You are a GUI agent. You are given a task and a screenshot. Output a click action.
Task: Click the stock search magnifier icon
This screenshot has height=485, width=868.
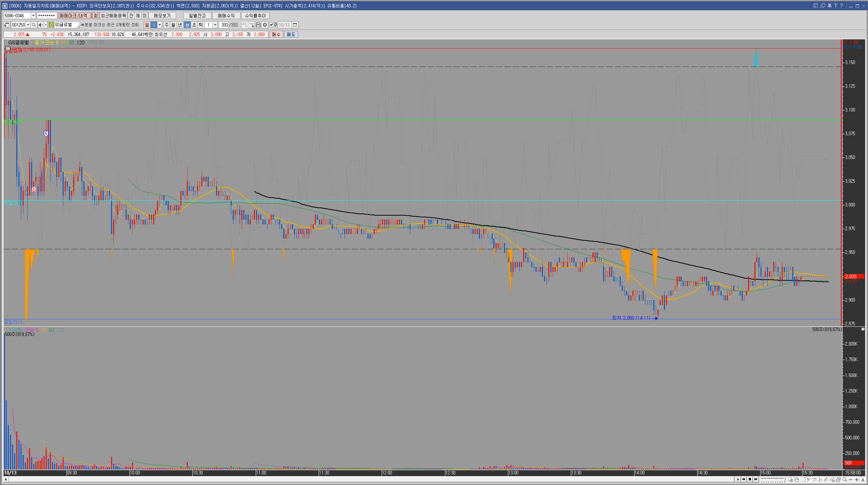point(34,25)
